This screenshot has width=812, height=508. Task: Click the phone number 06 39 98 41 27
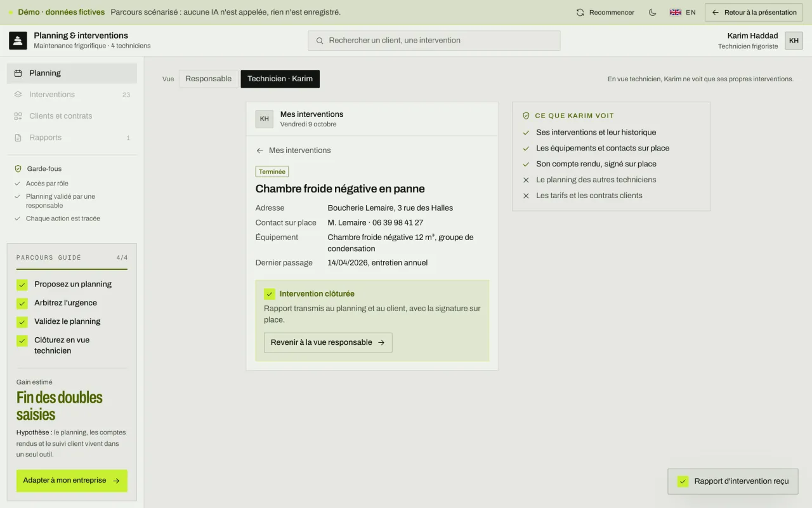tap(398, 223)
